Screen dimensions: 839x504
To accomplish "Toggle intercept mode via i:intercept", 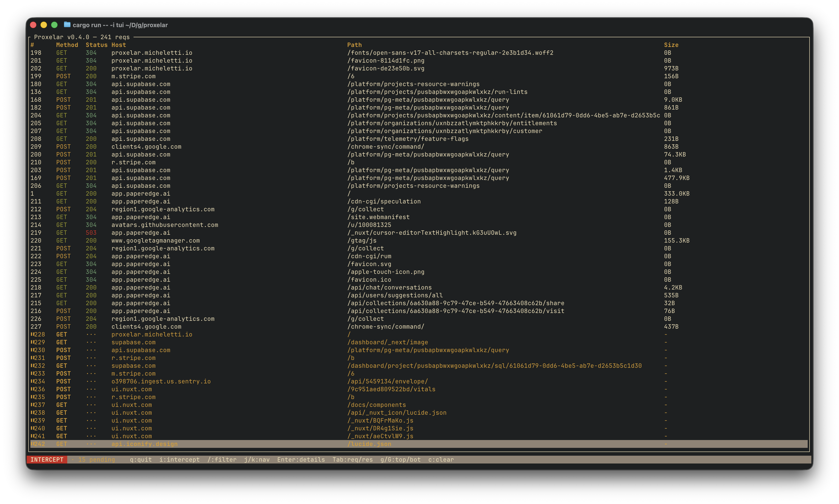I will tap(180, 460).
